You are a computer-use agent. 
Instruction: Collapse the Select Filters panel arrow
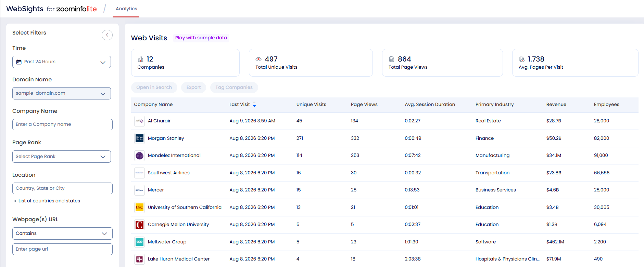point(107,35)
